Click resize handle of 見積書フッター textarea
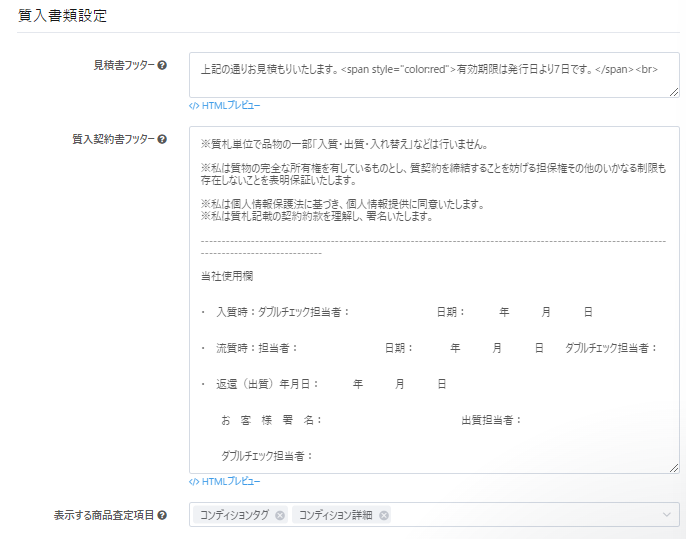Screen dimensions: 686x539 click(674, 92)
